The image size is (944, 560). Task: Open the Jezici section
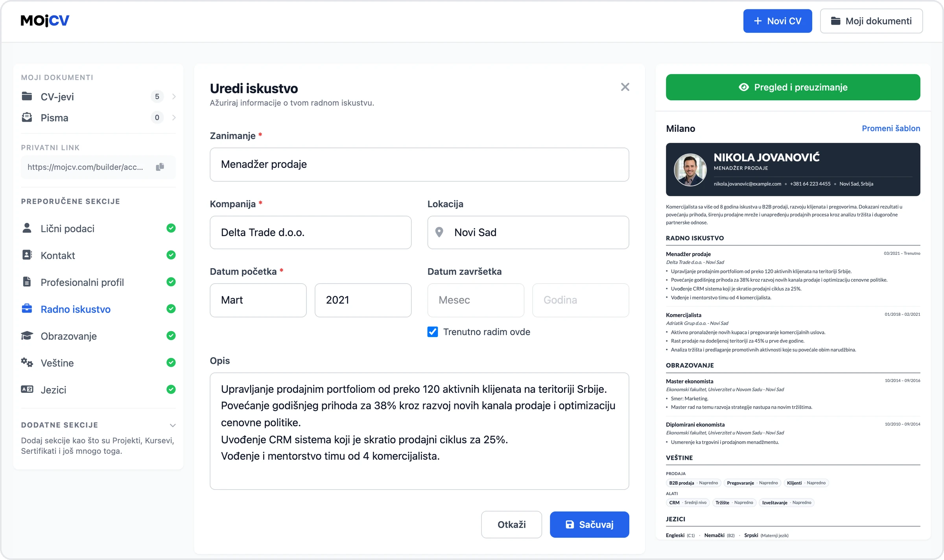(98, 390)
